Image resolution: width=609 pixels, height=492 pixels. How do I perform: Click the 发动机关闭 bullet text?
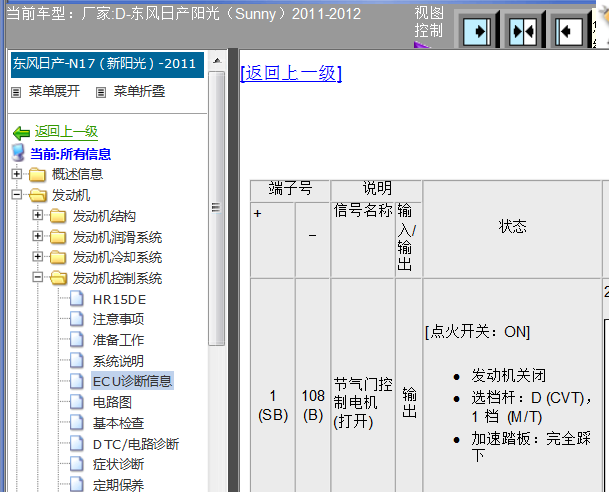click(x=508, y=376)
